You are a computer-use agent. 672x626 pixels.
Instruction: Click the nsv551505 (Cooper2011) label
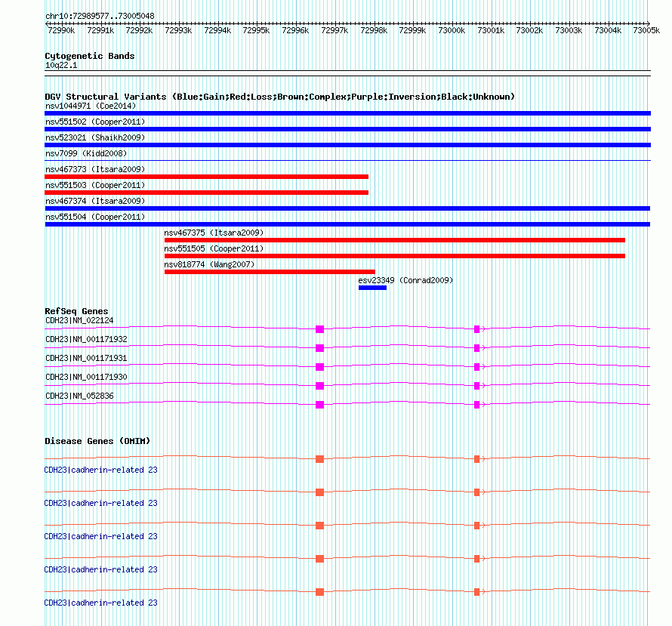214,248
